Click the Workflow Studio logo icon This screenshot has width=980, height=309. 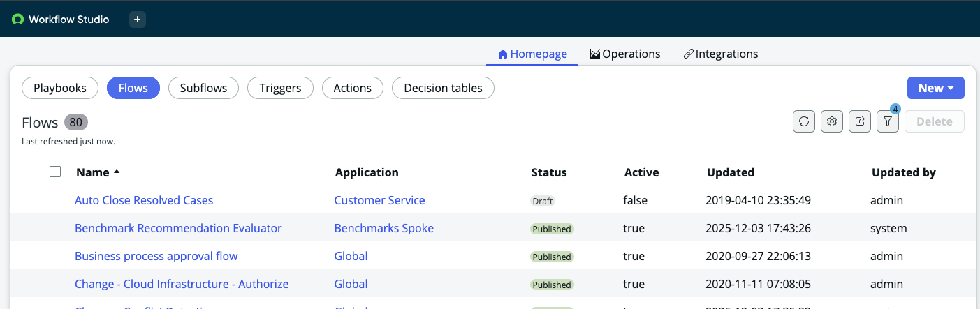(x=17, y=20)
